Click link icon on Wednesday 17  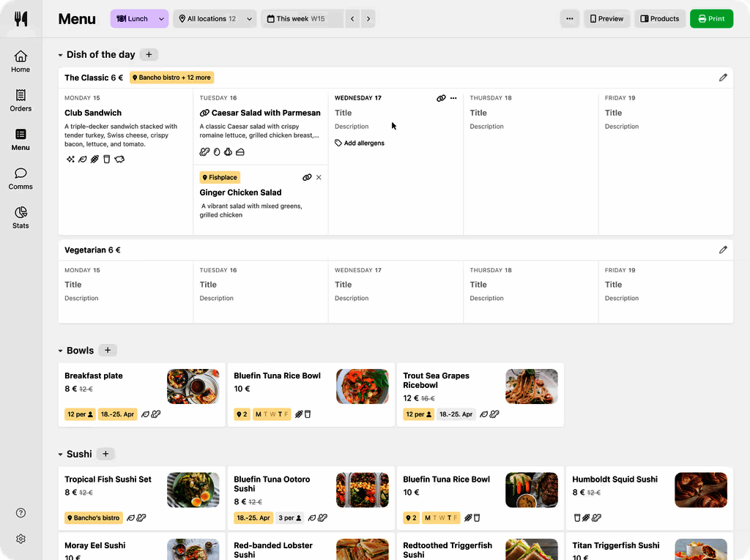click(x=441, y=98)
